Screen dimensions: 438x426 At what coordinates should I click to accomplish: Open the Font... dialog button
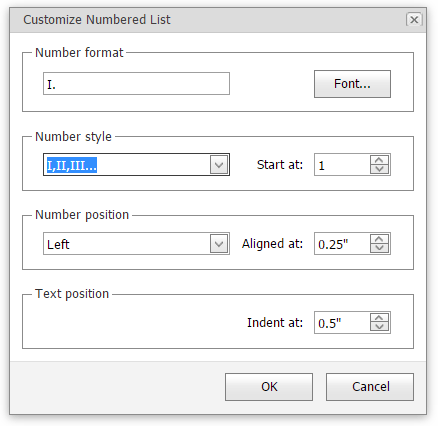tap(352, 84)
